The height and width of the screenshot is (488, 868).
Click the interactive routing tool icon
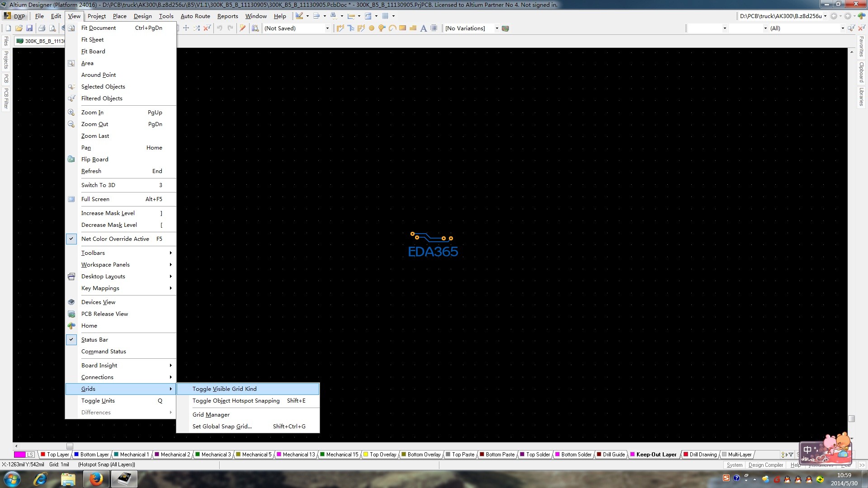(x=340, y=28)
